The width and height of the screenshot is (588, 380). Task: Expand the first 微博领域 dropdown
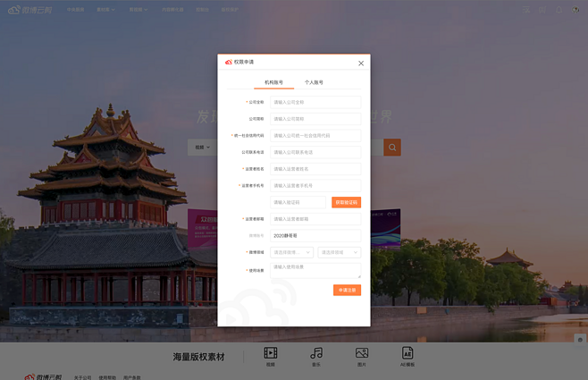pos(291,252)
